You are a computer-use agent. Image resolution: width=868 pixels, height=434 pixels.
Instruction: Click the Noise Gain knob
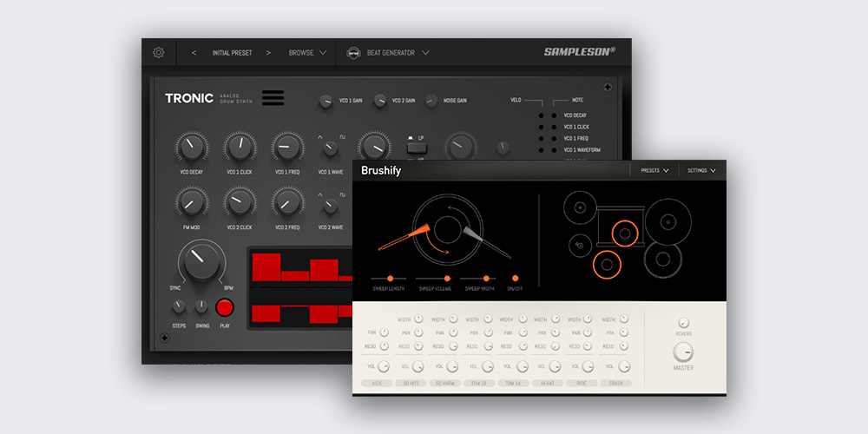click(x=431, y=100)
